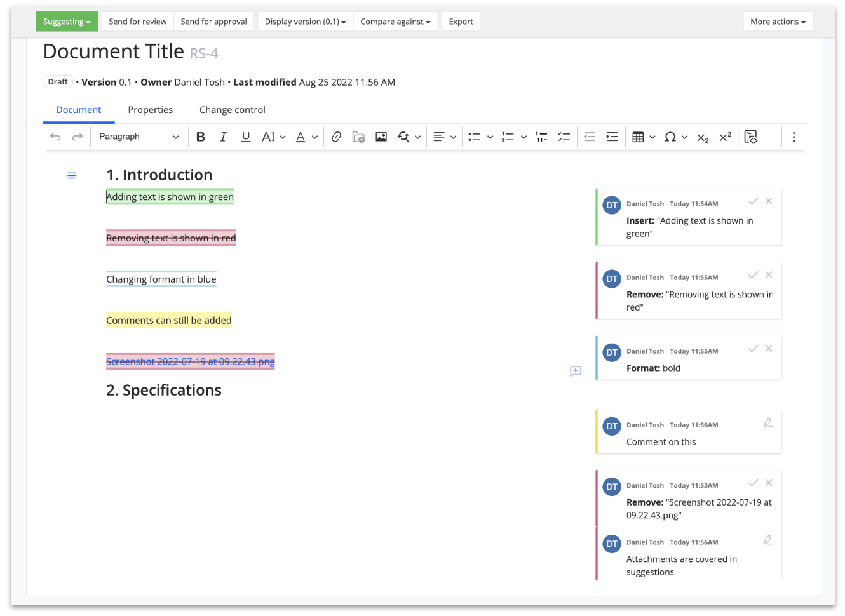Reject the "Removing text is shown in red" suggestion
Screen dimensions: 845x616
pyautogui.click(x=769, y=275)
